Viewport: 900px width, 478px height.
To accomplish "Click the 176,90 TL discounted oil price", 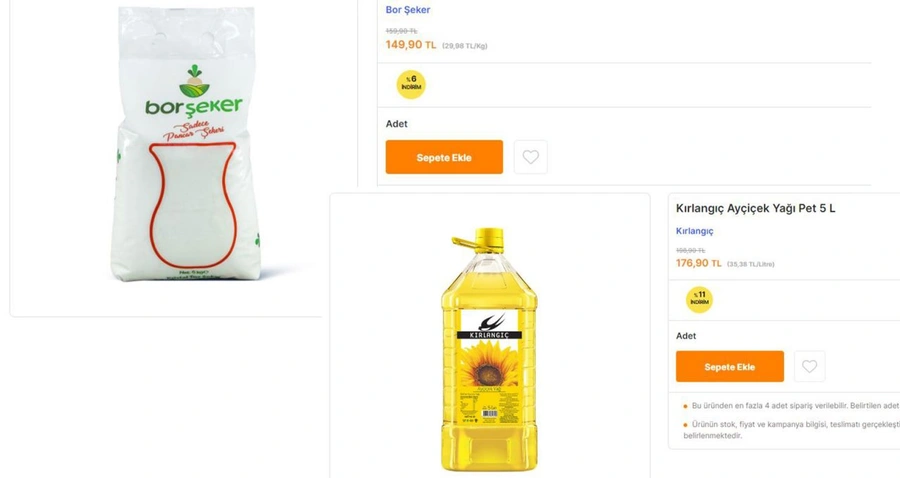I will pyautogui.click(x=699, y=263).
